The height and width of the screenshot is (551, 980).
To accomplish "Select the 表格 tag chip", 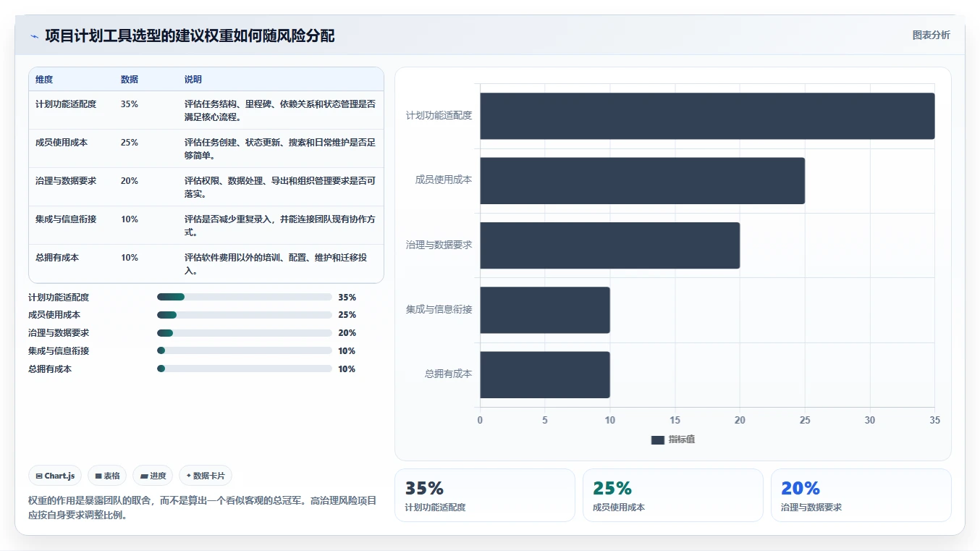I will point(107,476).
